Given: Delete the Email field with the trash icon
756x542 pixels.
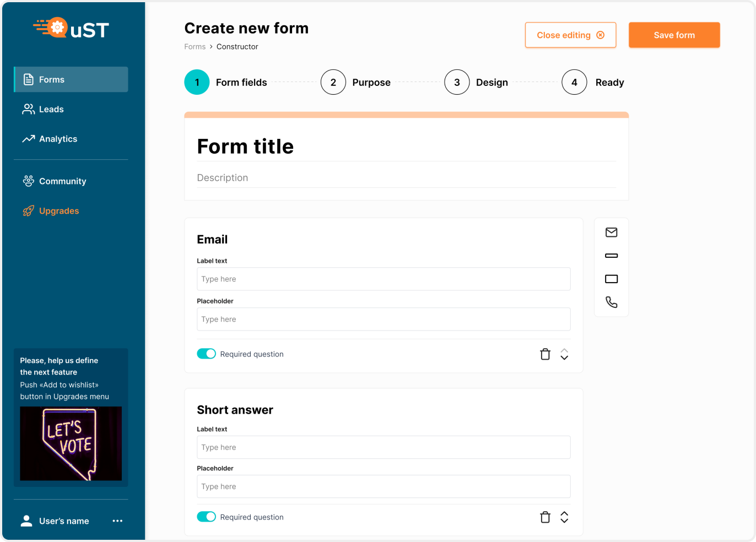Looking at the screenshot, I should click(545, 354).
